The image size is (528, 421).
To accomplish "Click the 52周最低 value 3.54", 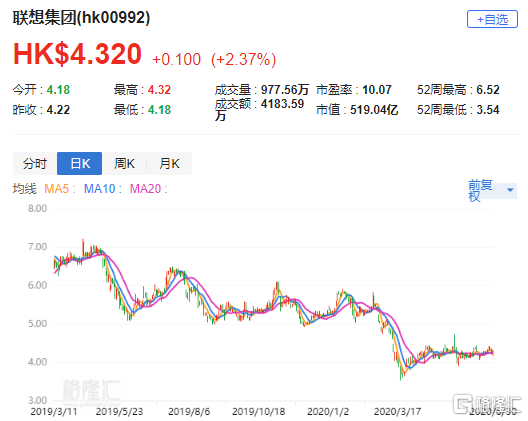I will (488, 110).
